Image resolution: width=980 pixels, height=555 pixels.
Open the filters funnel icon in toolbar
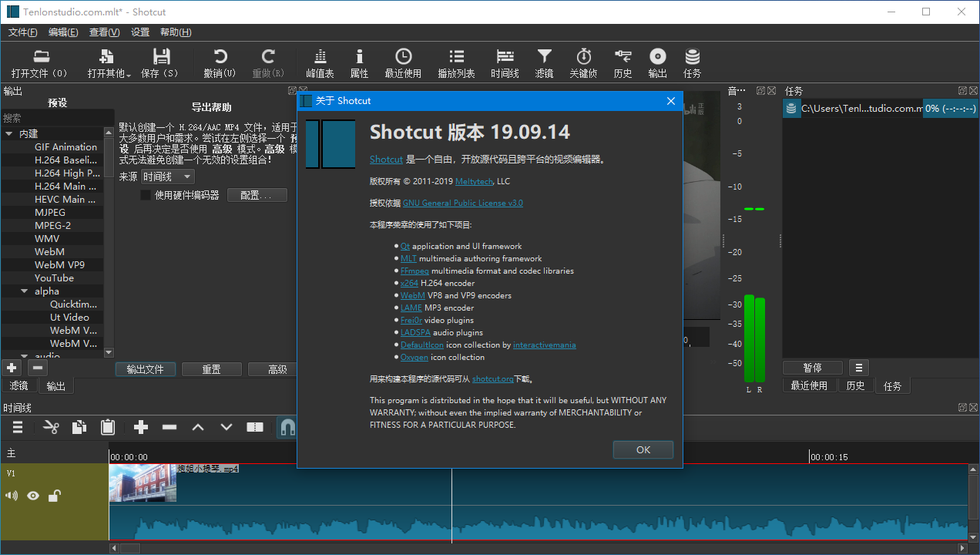(x=544, y=56)
